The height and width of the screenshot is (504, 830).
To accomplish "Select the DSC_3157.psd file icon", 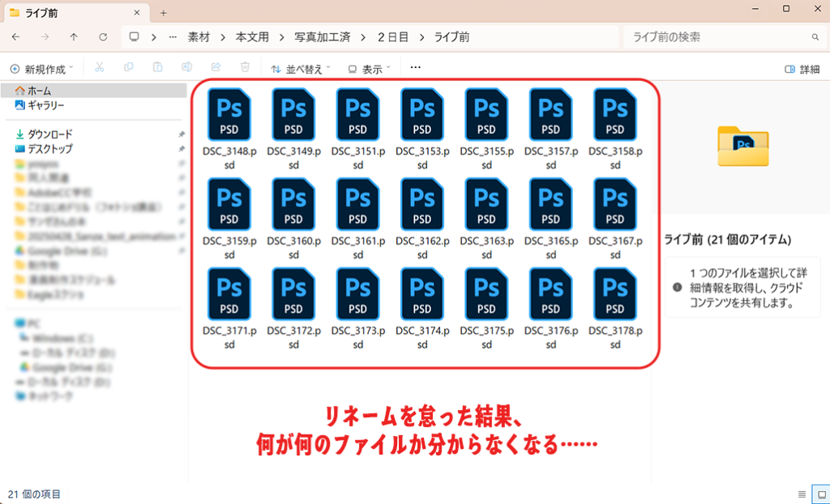I will point(551,114).
